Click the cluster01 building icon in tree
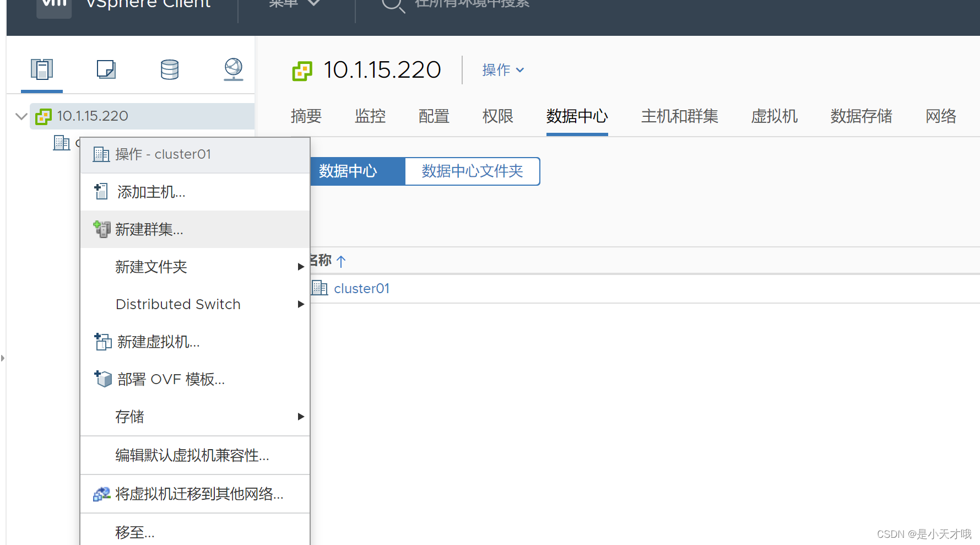 tap(61, 143)
